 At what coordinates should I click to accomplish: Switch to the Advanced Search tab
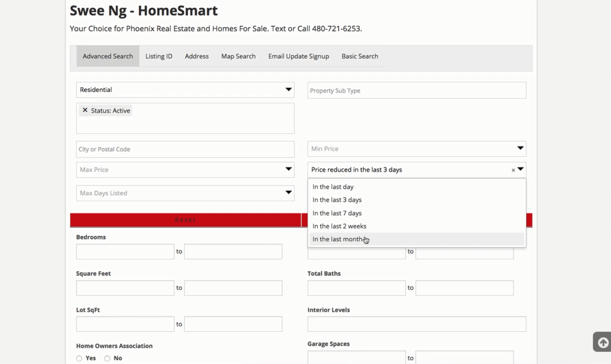pos(108,56)
